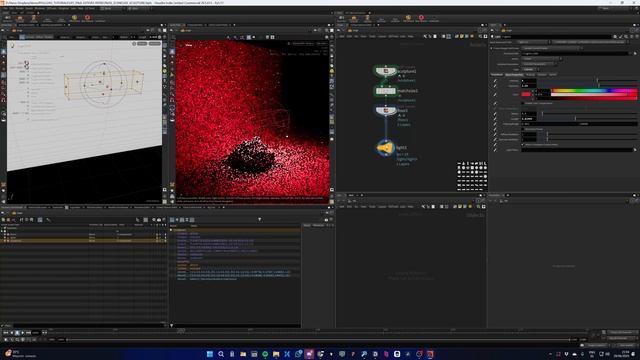Screen dimensions: 640x360
Task: Open the Transform tab in light parameters
Action: coord(497,75)
